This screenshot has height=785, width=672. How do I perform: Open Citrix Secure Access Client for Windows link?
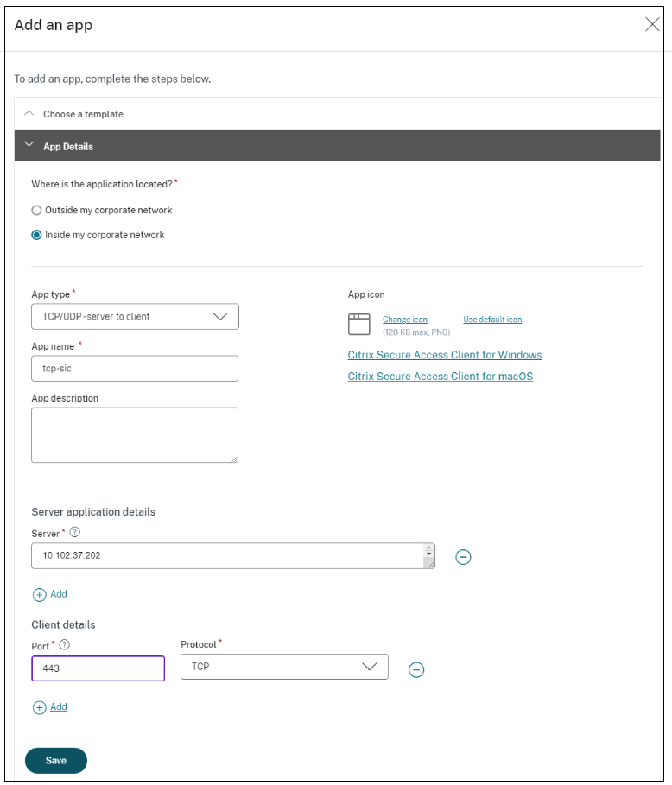pos(445,355)
